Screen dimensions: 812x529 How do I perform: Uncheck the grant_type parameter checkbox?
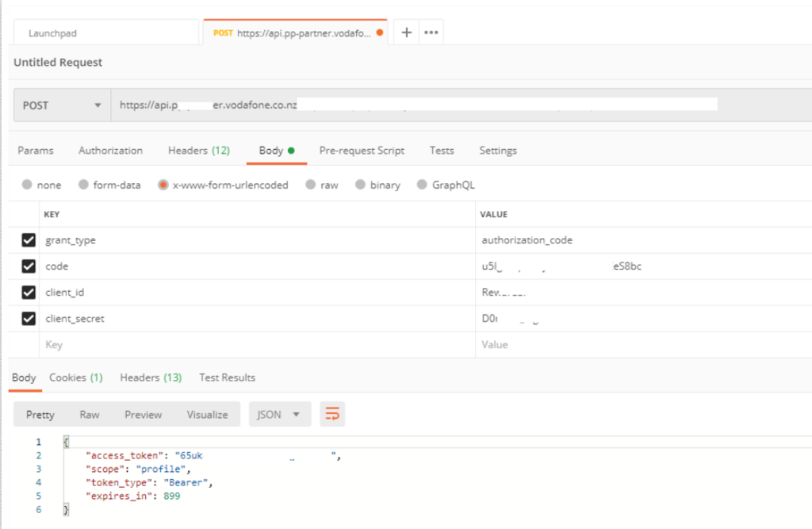[x=29, y=240]
